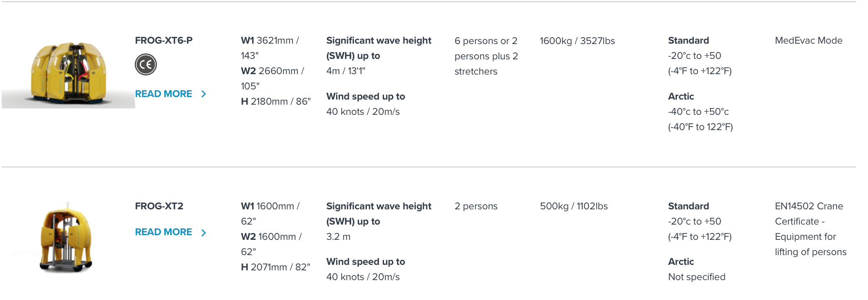Viewport: 868px width, 300px height.
Task: Click FROG-XT6-P Significant wave height heading
Action: (379, 48)
